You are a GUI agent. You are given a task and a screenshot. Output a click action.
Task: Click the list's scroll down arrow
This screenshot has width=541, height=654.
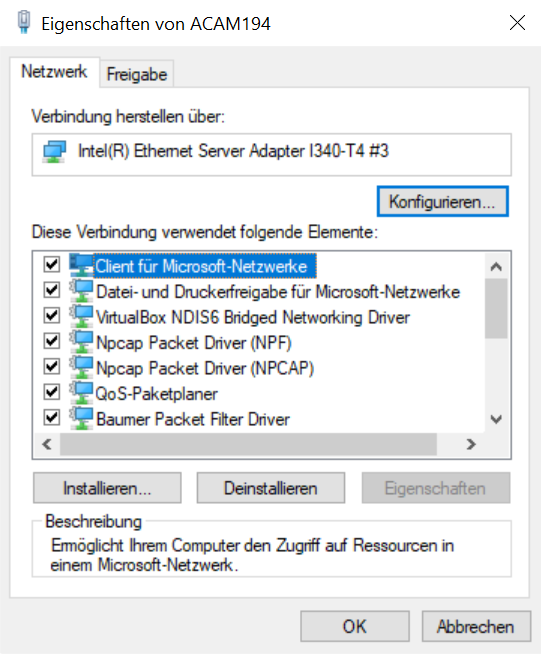(496, 419)
